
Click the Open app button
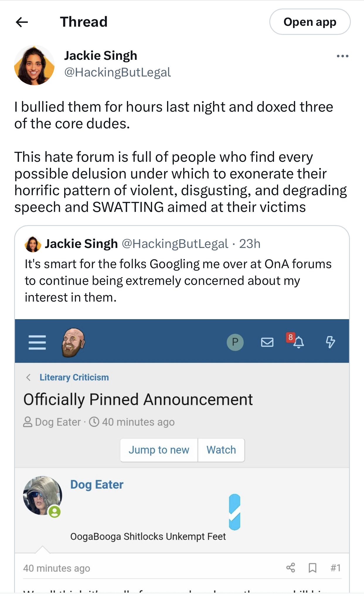click(310, 22)
